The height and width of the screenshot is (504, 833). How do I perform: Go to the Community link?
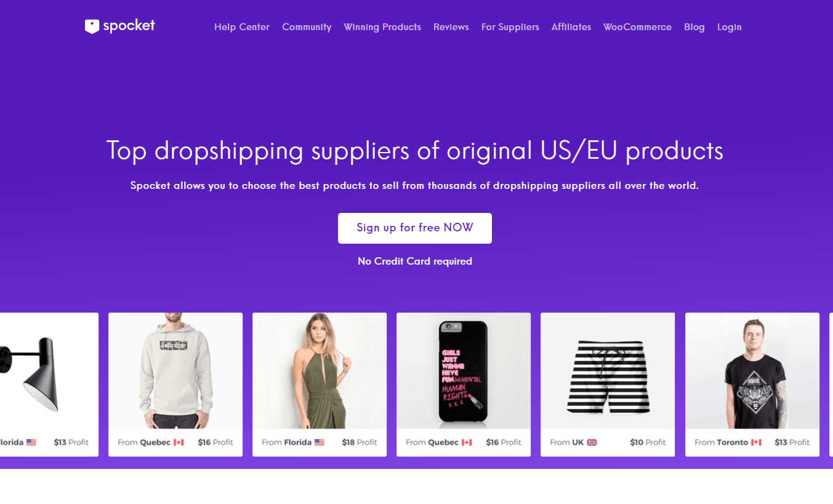(307, 27)
